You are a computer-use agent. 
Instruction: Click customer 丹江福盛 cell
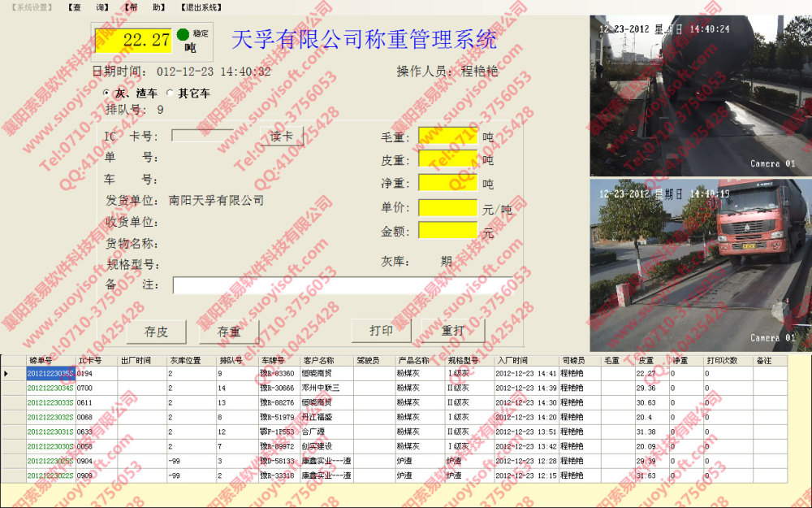coord(326,417)
